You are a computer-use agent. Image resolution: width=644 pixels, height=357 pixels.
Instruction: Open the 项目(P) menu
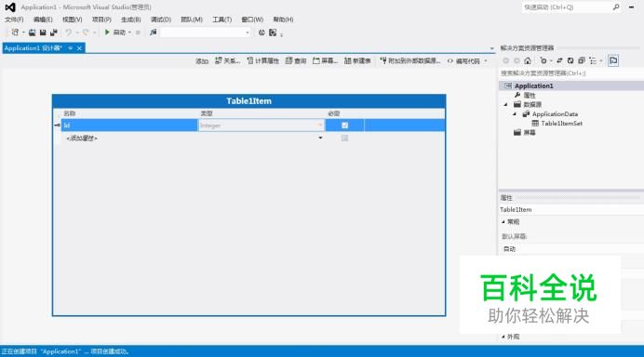101,20
